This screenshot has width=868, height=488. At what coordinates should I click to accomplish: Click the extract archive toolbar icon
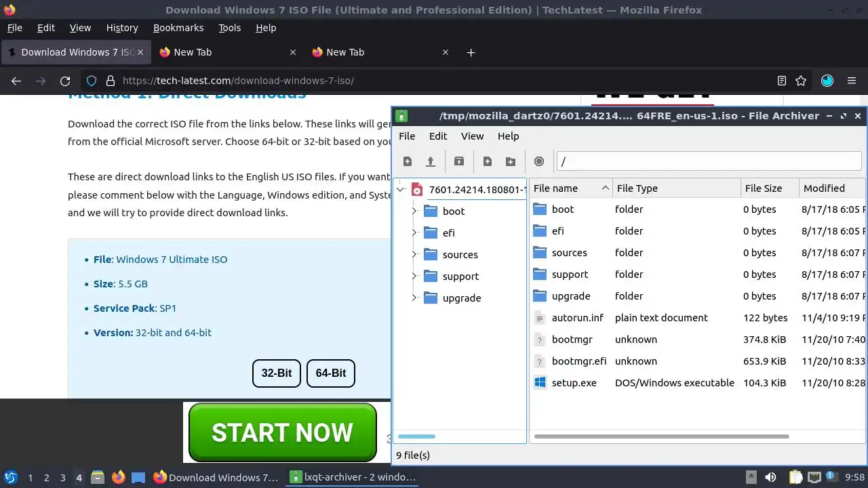point(459,161)
